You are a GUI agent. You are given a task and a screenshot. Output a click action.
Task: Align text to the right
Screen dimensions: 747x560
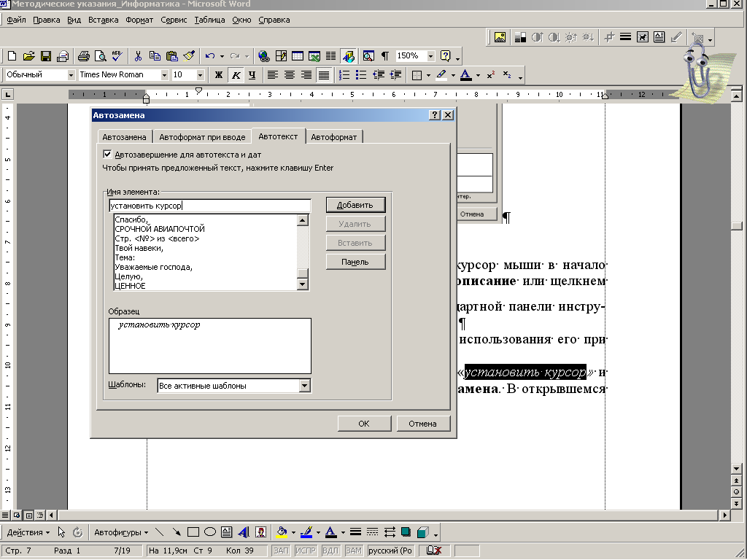[x=306, y=75]
